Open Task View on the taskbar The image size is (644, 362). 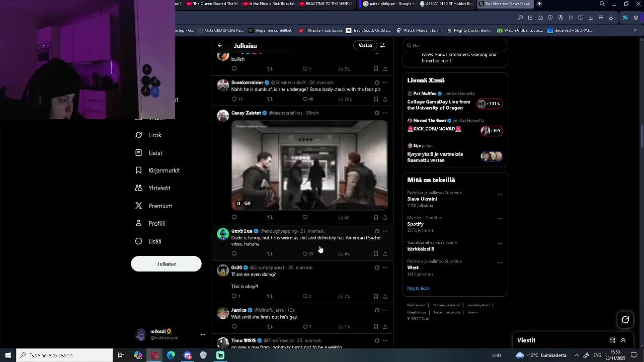pyautogui.click(x=121, y=355)
